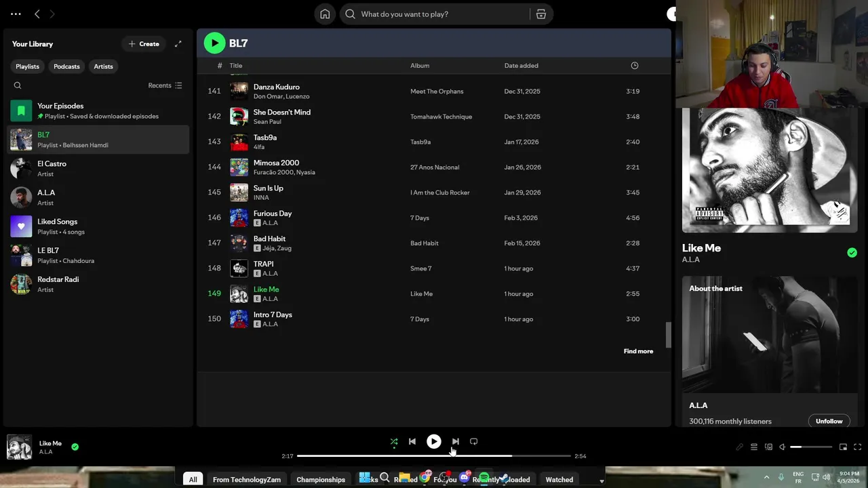Open Windows taskbar search
Viewport: 868px width, 488px height.
[x=384, y=479]
